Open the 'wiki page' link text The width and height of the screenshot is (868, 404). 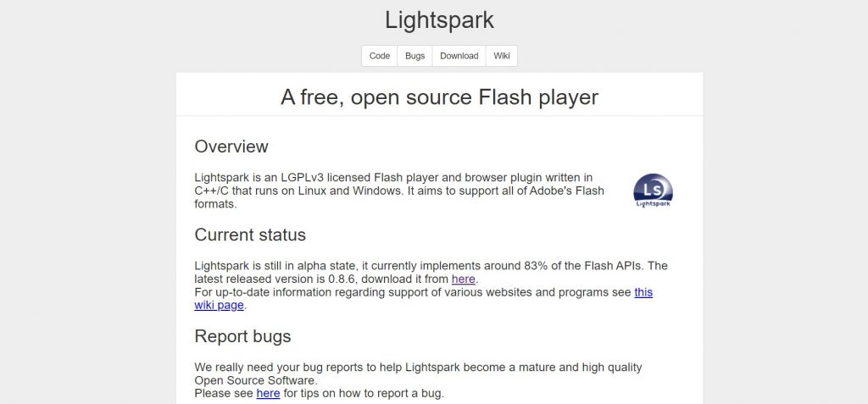pyautogui.click(x=220, y=306)
